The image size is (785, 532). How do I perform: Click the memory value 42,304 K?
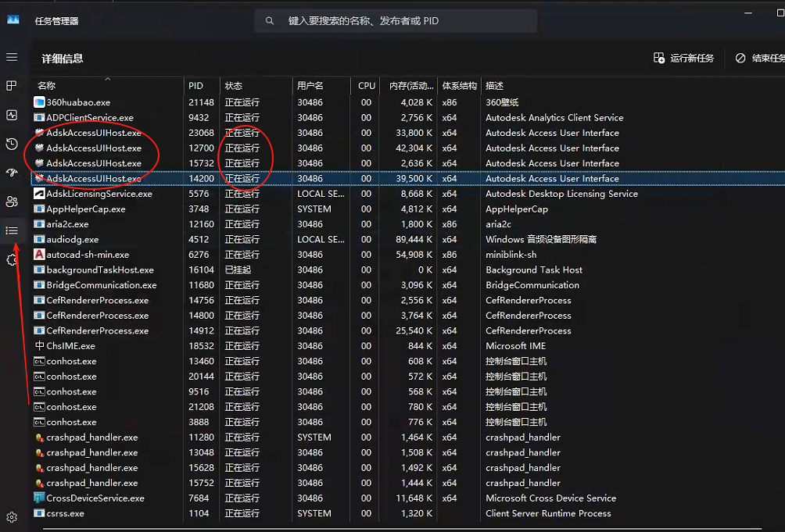coord(414,148)
